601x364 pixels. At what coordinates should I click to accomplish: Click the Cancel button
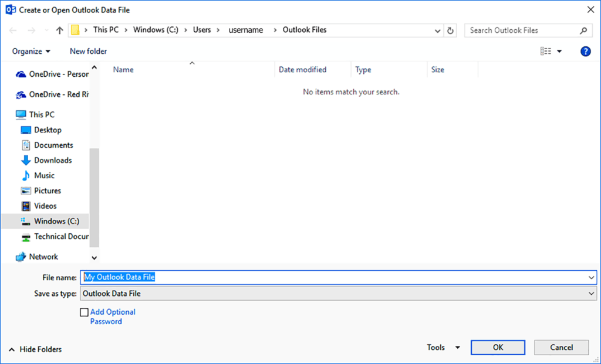pyautogui.click(x=561, y=348)
